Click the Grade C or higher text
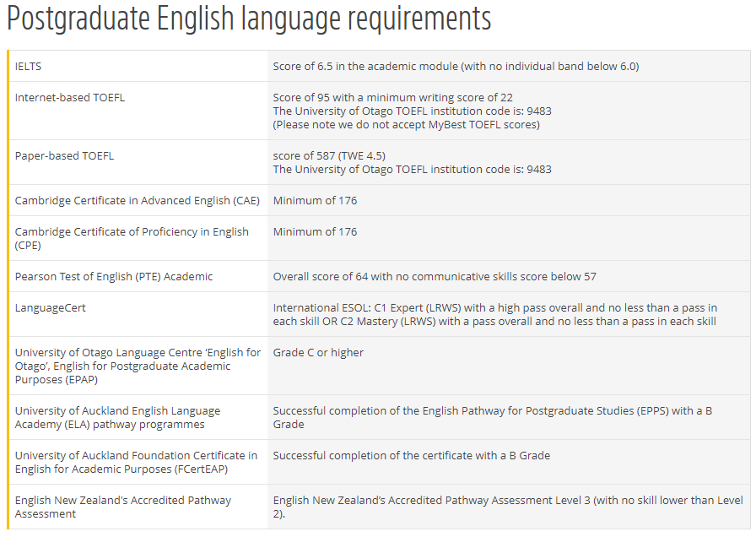Viewport: 756px width, 537px height. (x=318, y=352)
